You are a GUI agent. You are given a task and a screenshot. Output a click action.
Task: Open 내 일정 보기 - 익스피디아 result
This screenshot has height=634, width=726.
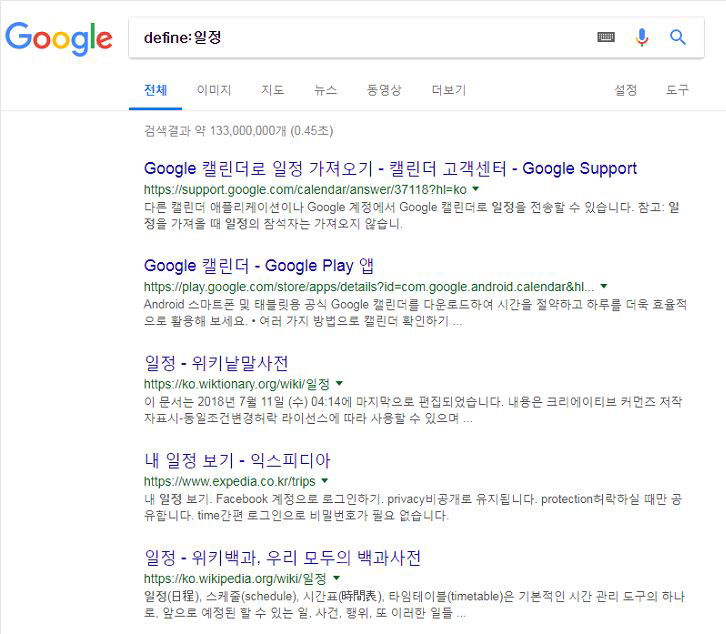[x=237, y=460]
